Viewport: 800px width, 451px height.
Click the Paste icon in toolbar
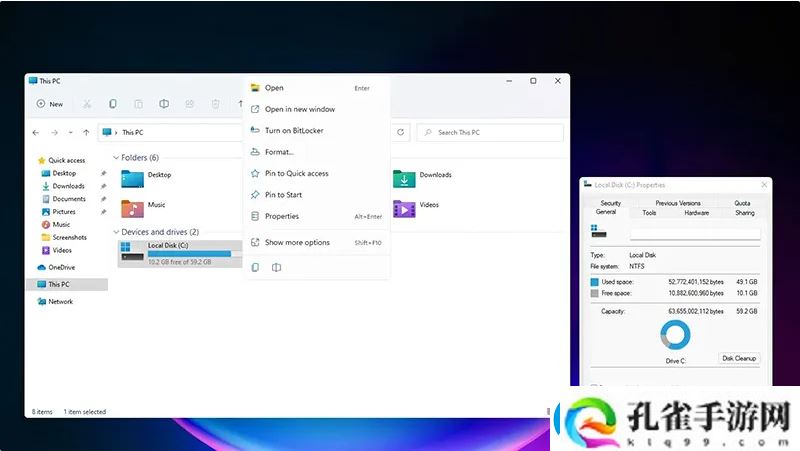point(138,104)
